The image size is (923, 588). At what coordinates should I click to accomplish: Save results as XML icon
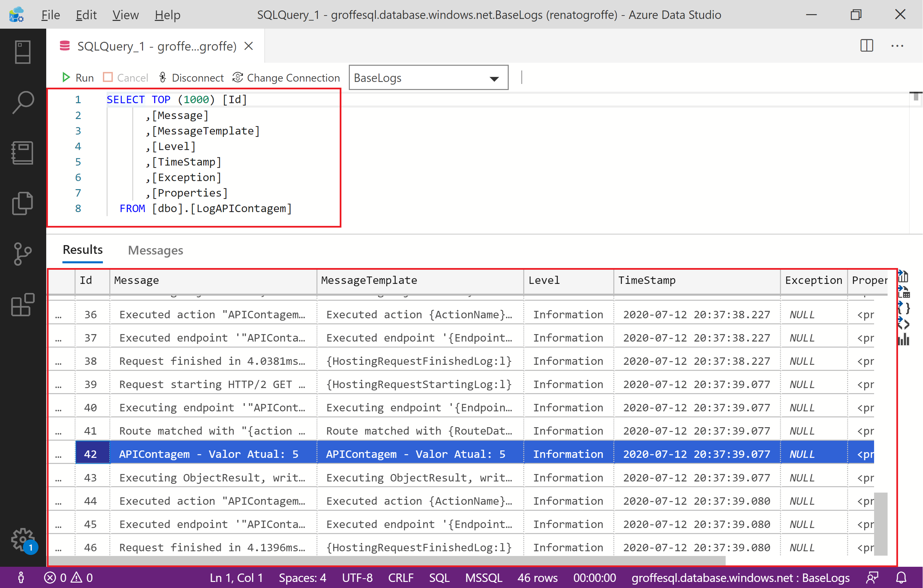point(904,324)
